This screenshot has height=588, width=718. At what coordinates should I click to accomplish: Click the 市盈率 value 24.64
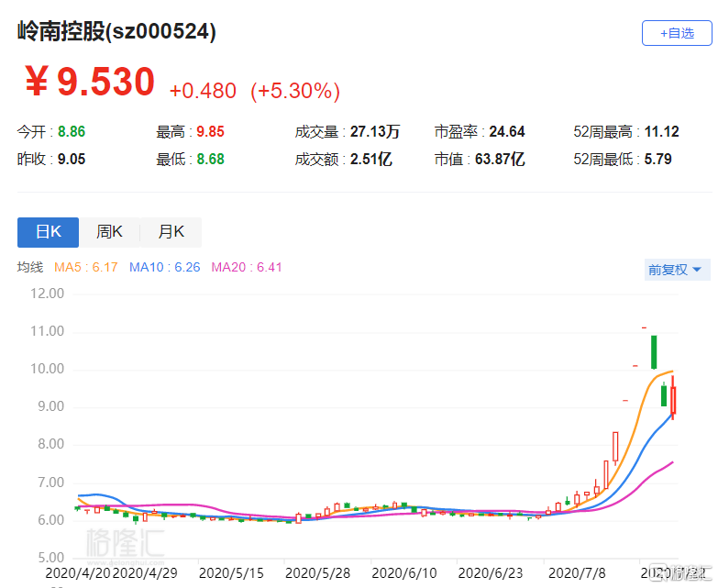tap(507, 132)
